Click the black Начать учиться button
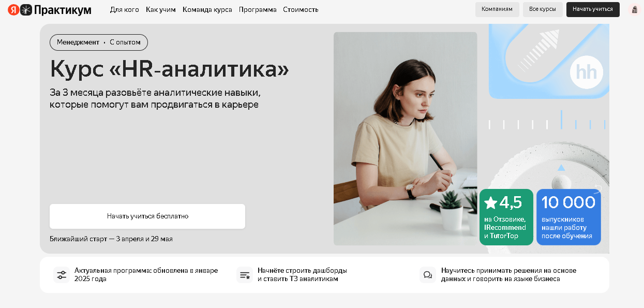 [x=593, y=9]
